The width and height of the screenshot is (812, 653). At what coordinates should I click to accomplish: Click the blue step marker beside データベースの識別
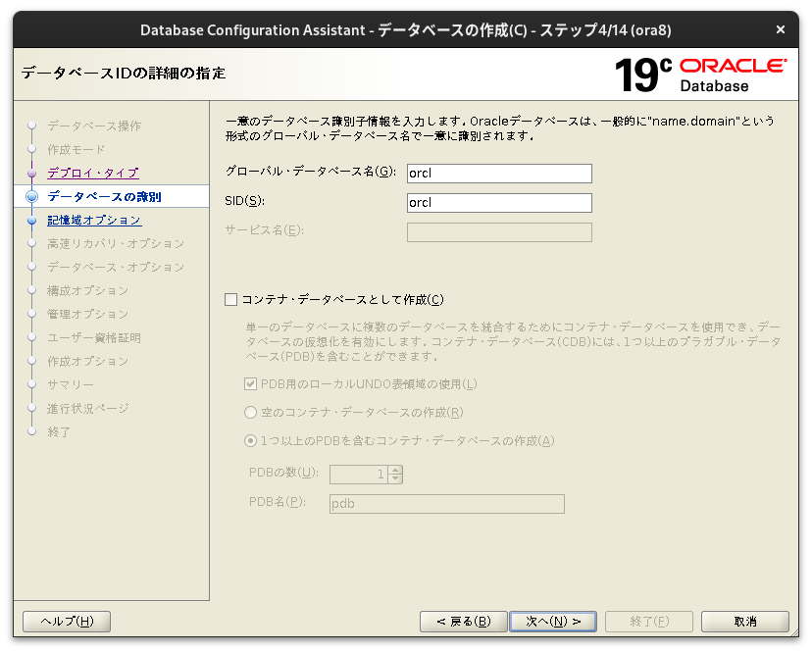click(x=31, y=196)
